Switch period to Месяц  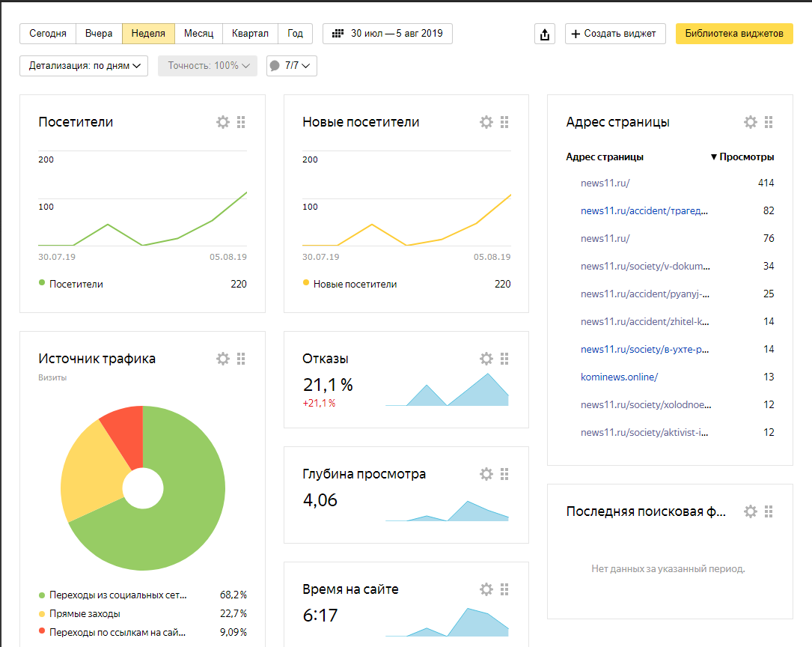(198, 34)
